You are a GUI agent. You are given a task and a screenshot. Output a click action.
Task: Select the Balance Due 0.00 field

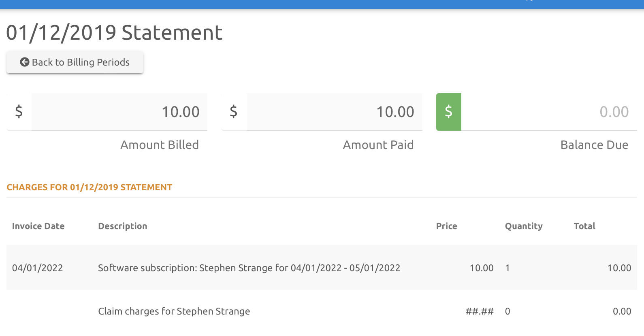coord(549,112)
